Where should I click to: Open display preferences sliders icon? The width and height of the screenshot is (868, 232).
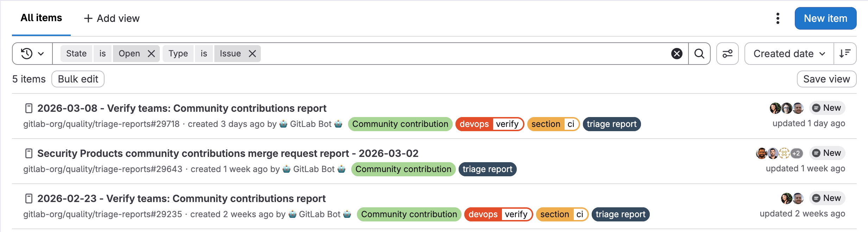coord(728,54)
